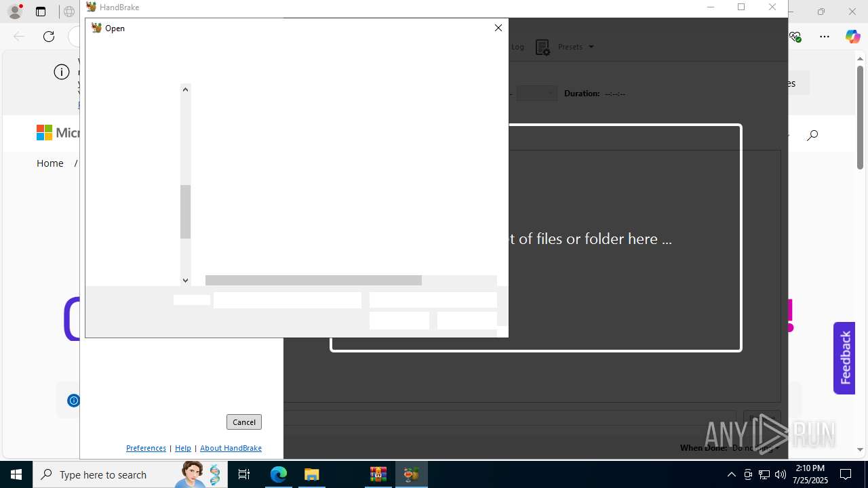
Task: Click the Edge refresh button
Action: pyautogui.click(x=49, y=37)
